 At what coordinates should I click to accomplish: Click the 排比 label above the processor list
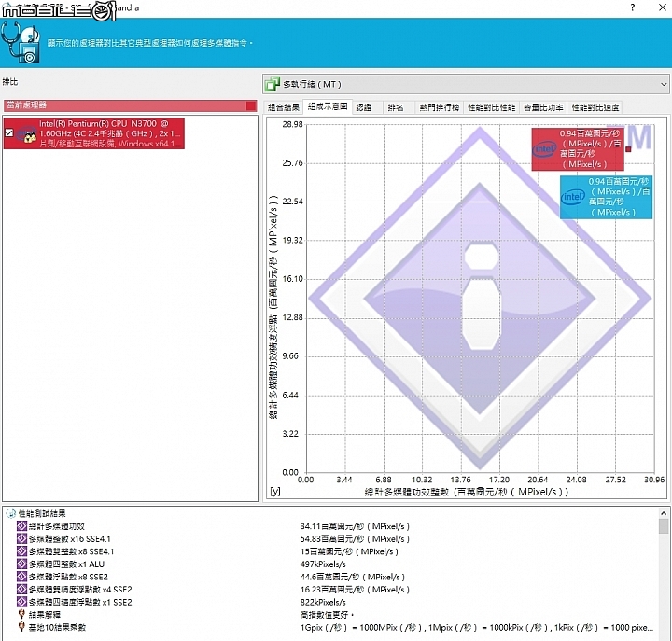click(10, 81)
